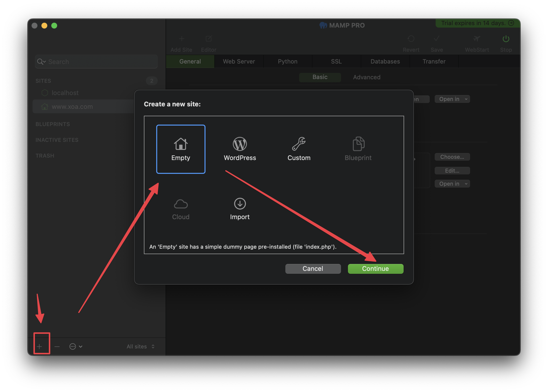548x392 pixels.
Task: Click the Continue button
Action: (376, 269)
